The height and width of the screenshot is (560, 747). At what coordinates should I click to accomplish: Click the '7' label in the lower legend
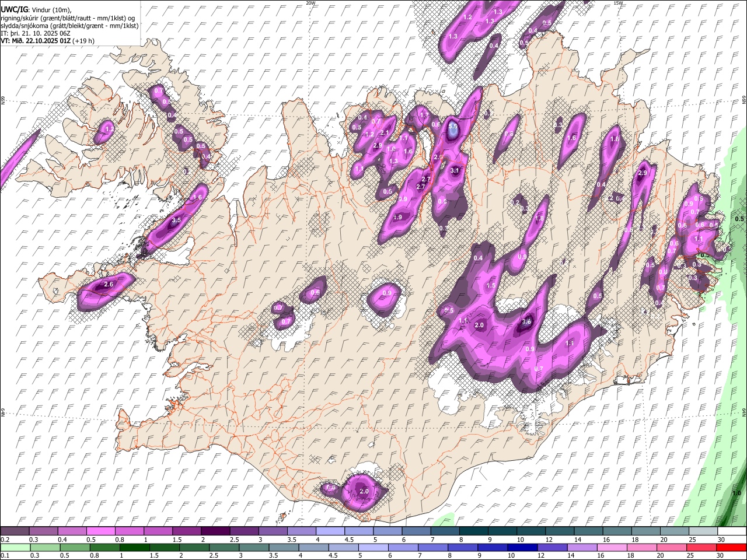point(420,556)
